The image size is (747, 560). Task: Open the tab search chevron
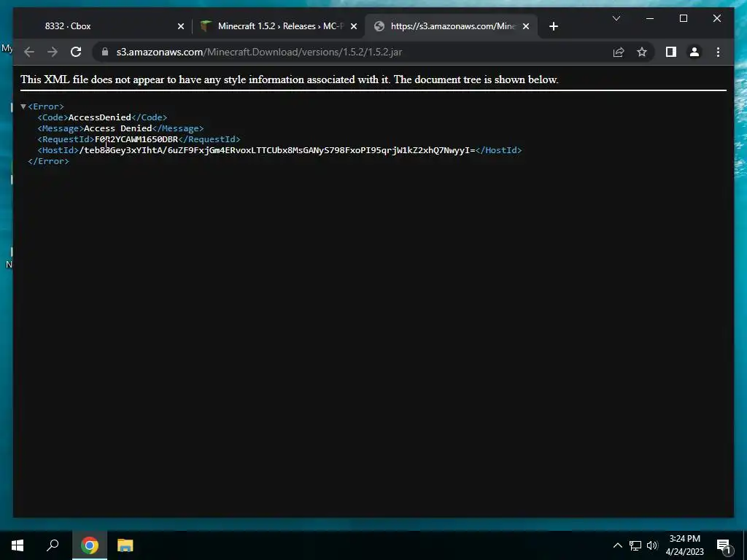coord(616,18)
